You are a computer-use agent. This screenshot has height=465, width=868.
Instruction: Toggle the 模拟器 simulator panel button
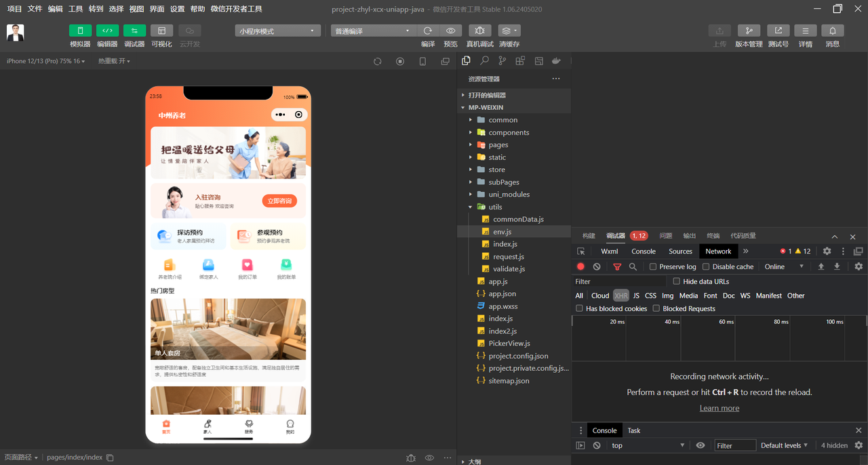(80, 31)
